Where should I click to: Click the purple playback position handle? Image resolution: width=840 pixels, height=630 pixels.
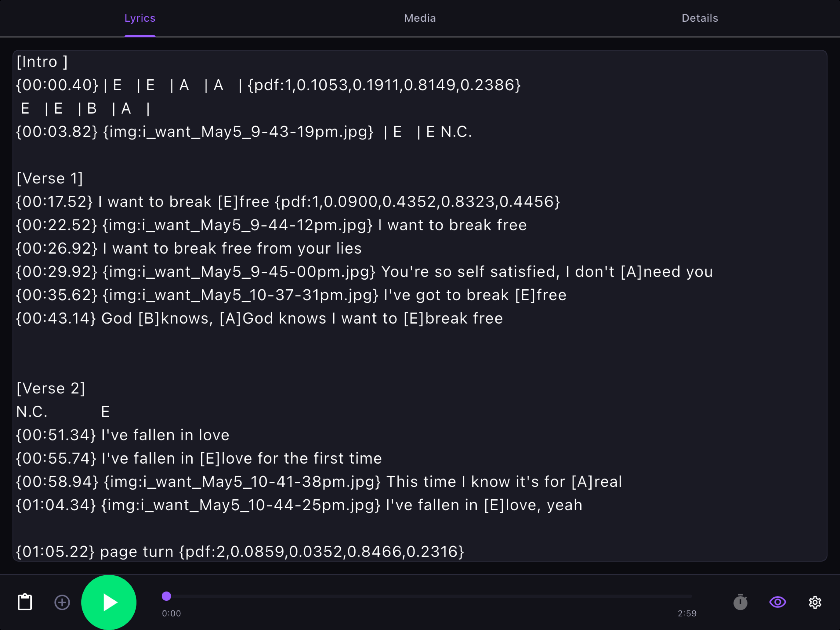(166, 596)
